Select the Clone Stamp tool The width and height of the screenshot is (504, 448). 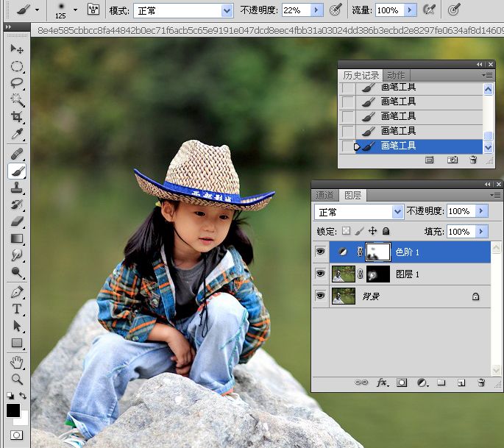click(x=17, y=188)
